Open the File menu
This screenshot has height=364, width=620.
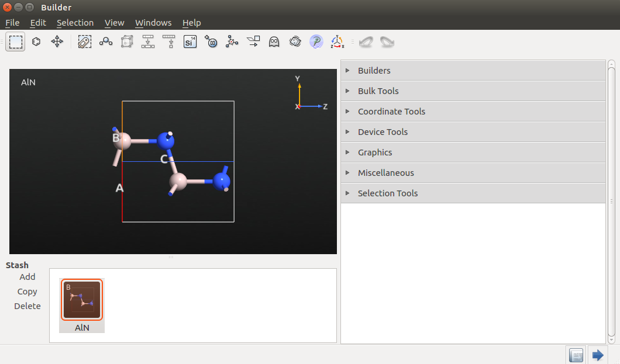[12, 23]
